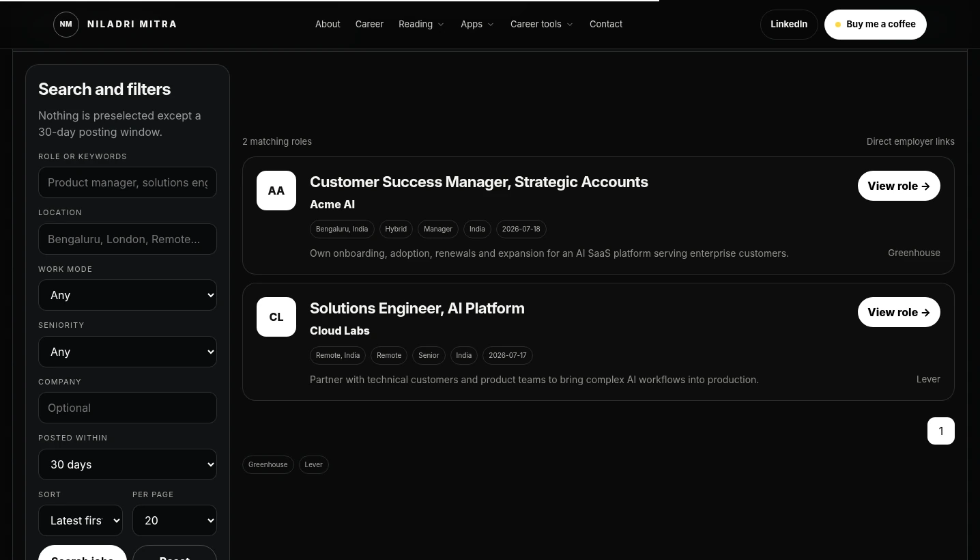Click Greenhouse label on Acme AI card

coord(914,253)
